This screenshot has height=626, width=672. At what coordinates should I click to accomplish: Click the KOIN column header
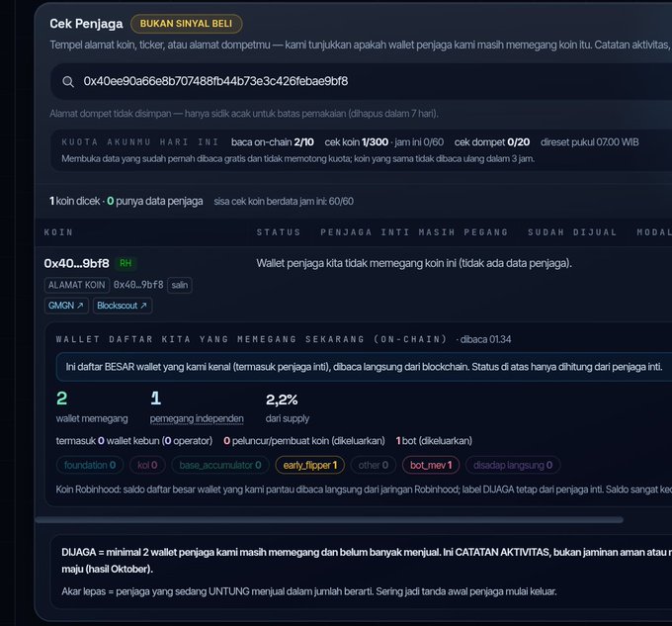coord(58,232)
